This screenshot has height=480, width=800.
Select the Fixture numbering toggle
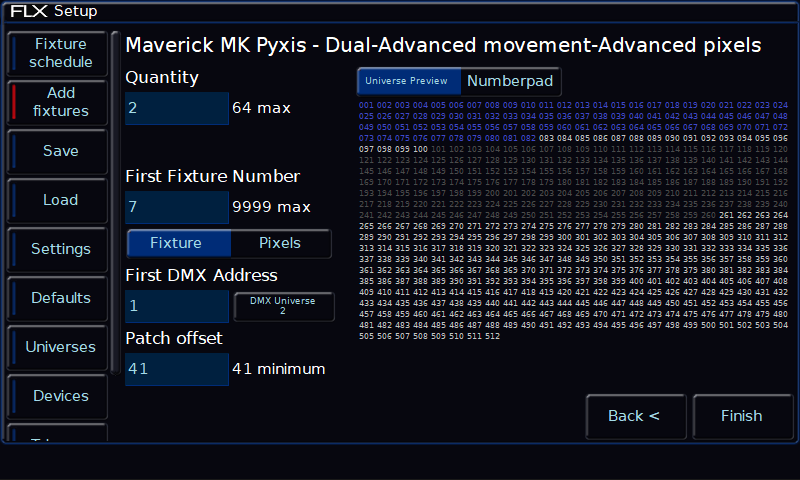pos(179,243)
